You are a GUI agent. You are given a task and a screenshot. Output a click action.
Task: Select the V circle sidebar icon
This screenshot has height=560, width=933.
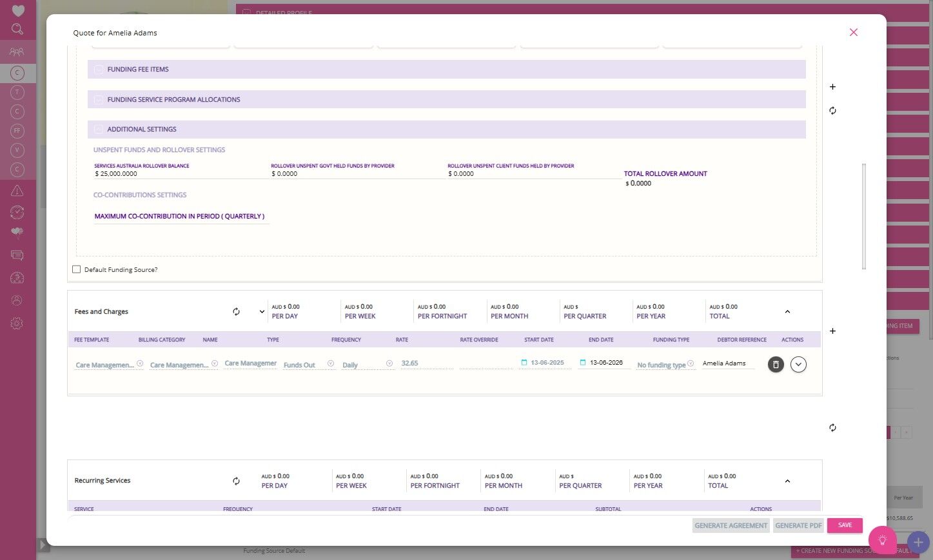tap(17, 150)
